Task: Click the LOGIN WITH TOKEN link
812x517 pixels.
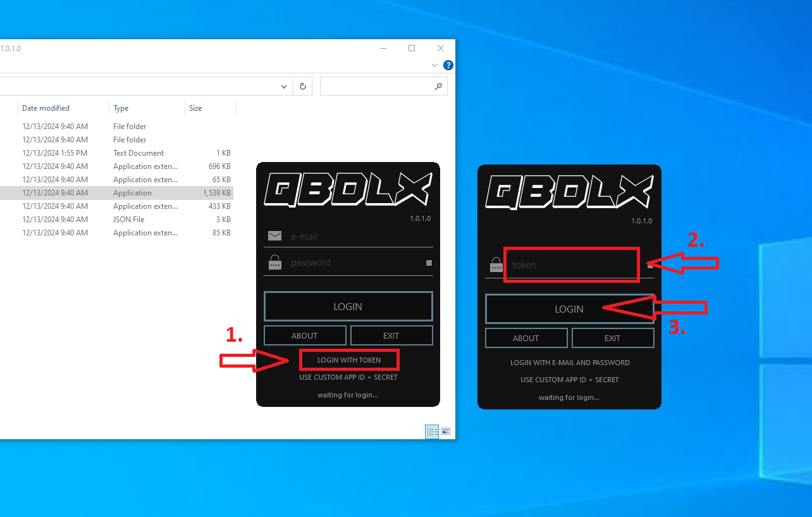Action: click(x=349, y=360)
